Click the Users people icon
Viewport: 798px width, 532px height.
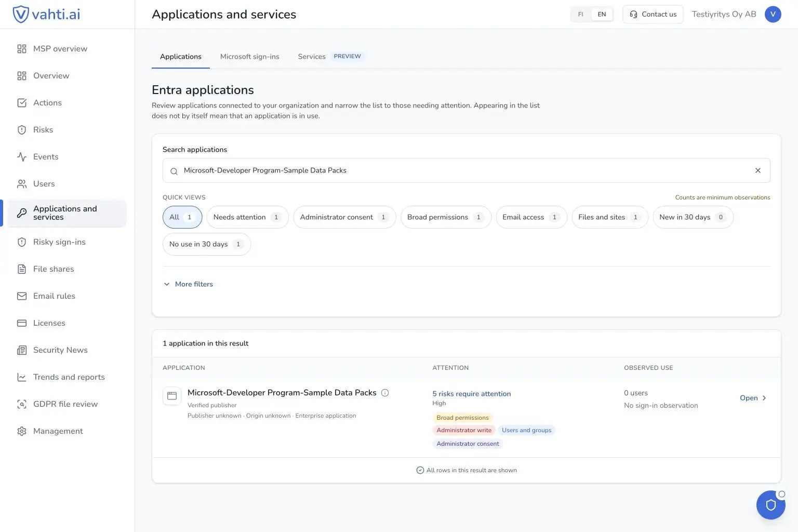22,184
